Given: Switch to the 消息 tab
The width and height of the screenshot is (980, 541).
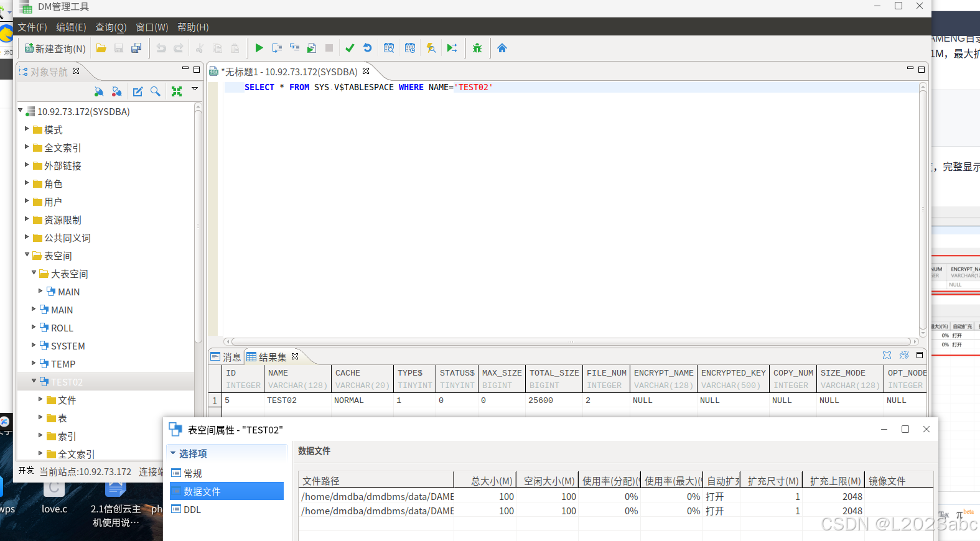Looking at the screenshot, I should tap(226, 357).
